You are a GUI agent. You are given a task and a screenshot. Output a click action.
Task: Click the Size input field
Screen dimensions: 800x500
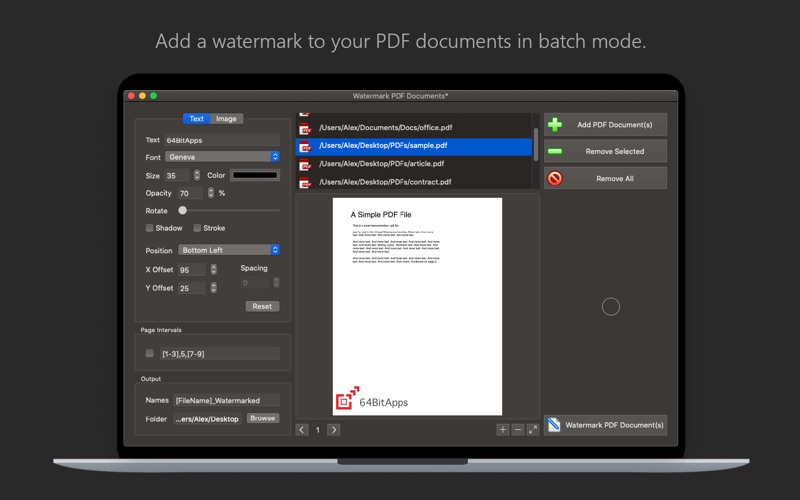177,176
